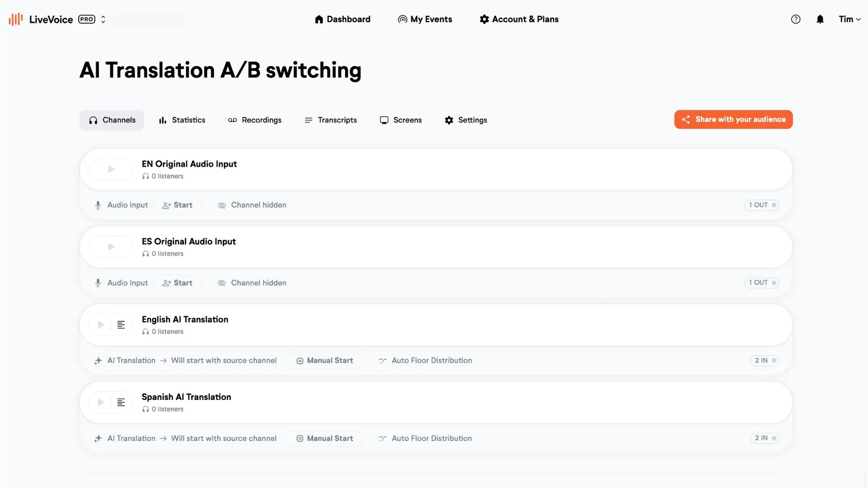
Task: Click Share with your audience button
Action: (x=733, y=120)
